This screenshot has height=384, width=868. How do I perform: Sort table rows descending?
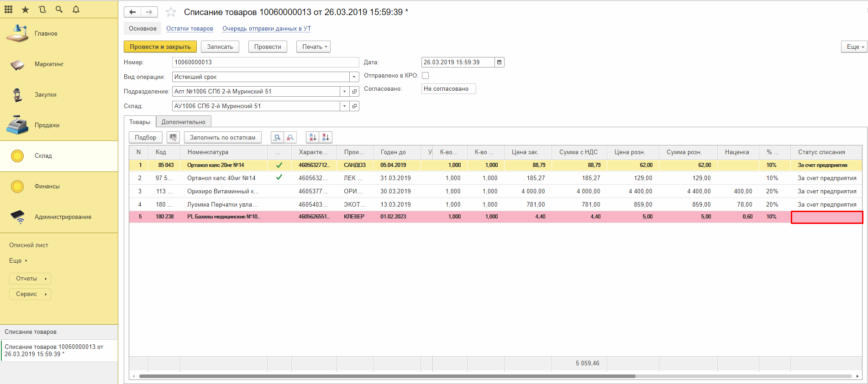[x=326, y=137]
